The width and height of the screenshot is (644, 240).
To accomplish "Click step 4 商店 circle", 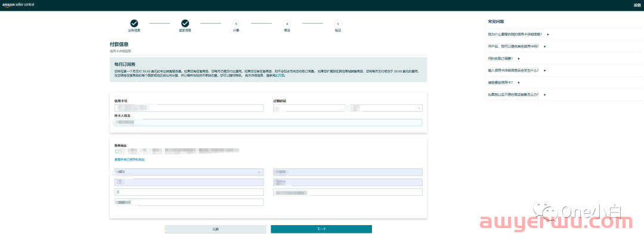I will pos(287,24).
